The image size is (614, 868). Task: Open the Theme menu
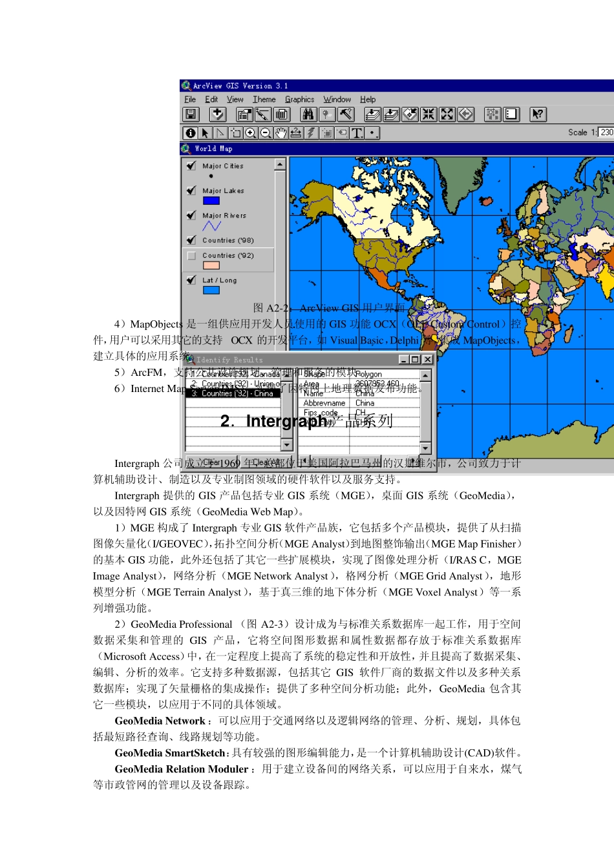264,99
